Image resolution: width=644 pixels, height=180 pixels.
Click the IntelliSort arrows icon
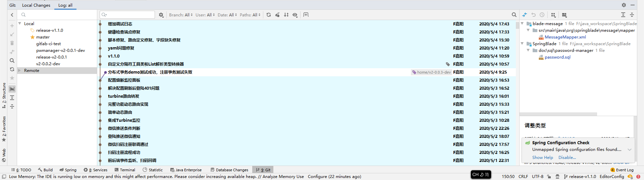click(286, 15)
